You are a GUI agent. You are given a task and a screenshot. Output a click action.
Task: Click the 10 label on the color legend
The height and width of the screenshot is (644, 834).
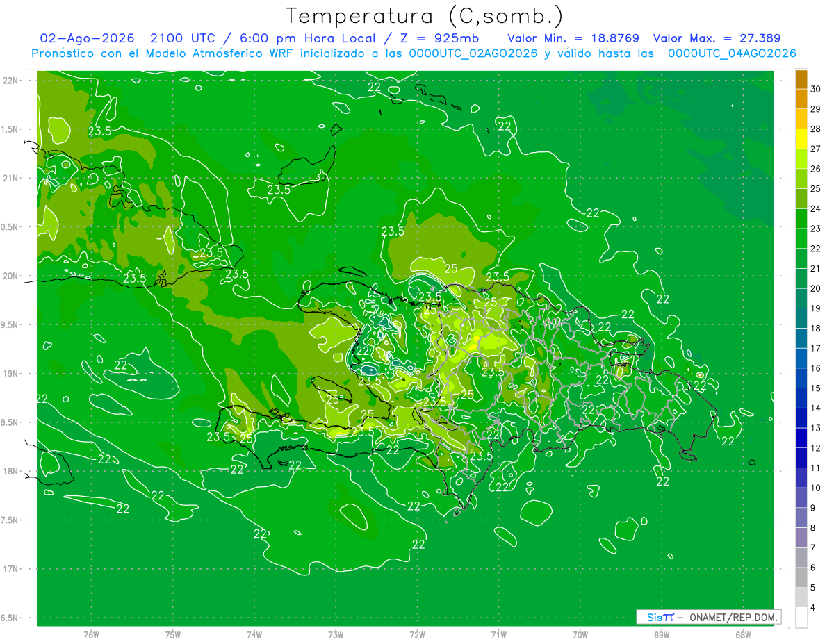coord(816,488)
